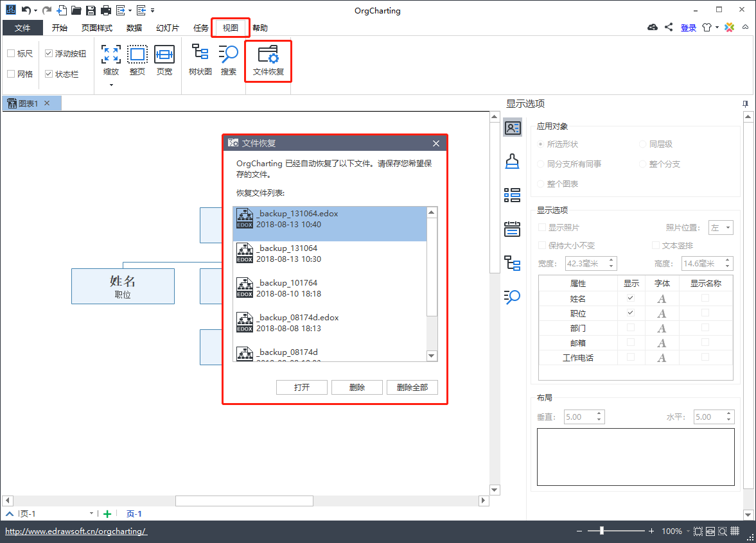
Task: Check 显示 checkbox for 工作电话 row
Action: pos(631,358)
